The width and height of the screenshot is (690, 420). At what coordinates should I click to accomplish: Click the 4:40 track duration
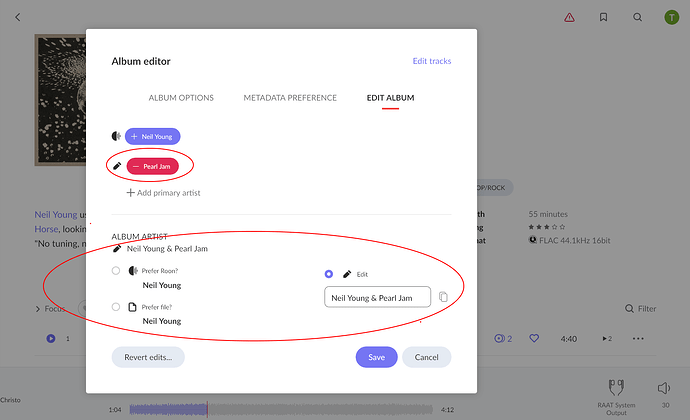tap(569, 339)
